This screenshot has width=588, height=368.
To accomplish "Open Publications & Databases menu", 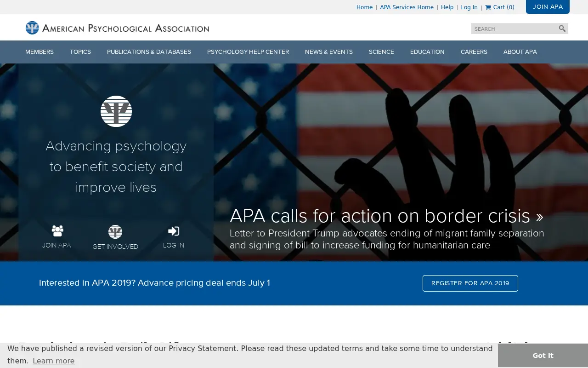I will 149,52.
